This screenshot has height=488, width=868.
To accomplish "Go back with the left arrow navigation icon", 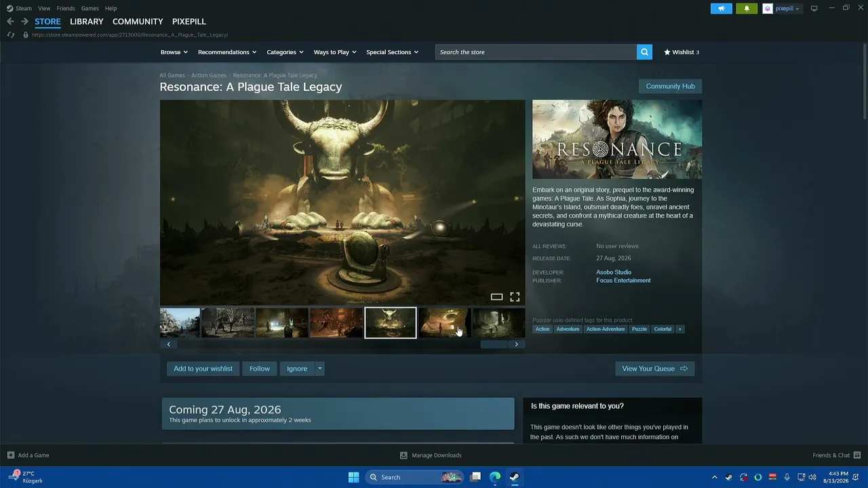I will click(10, 22).
